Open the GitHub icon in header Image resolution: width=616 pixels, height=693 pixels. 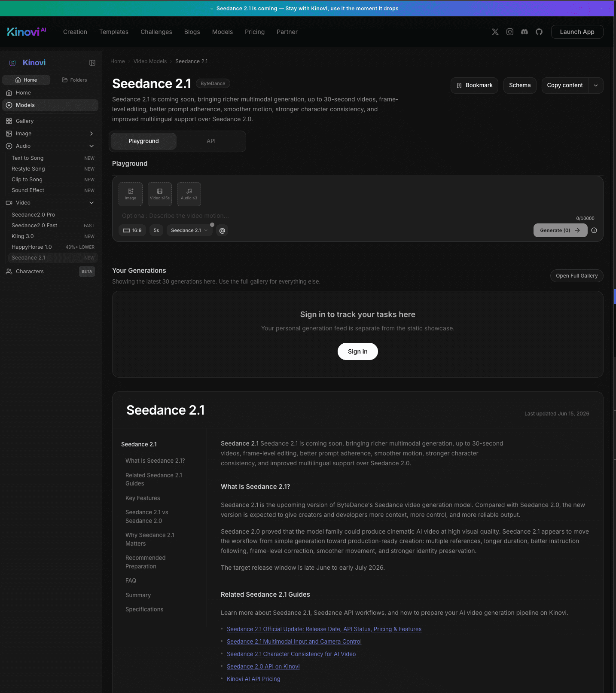click(539, 32)
